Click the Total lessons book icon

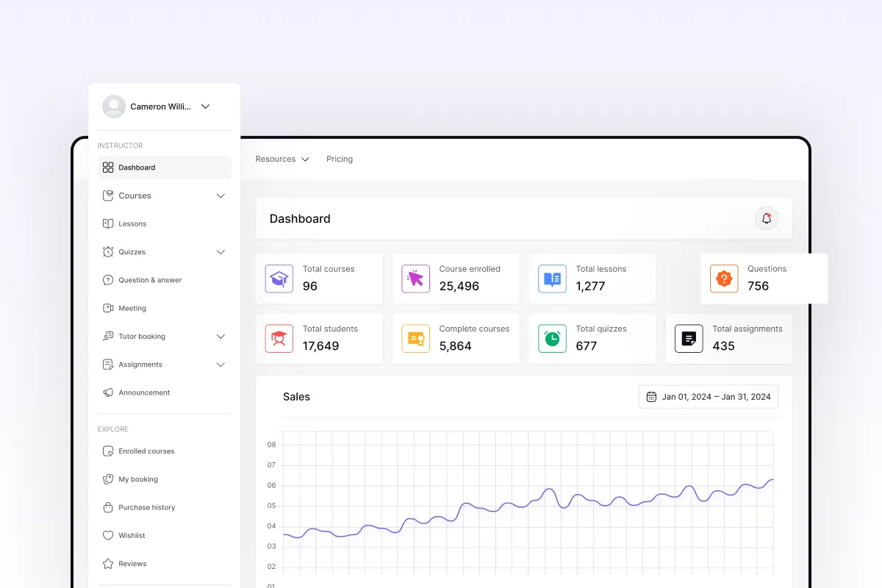click(x=552, y=279)
